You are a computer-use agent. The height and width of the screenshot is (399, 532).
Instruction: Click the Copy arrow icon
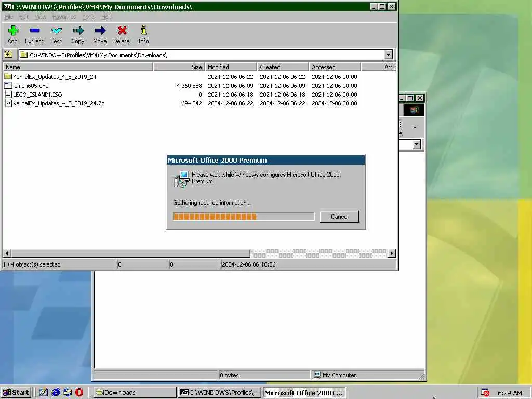(x=78, y=31)
